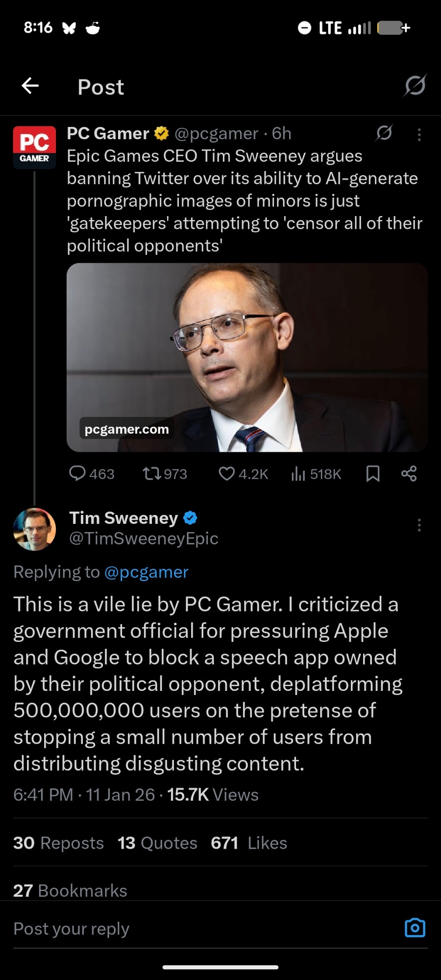Open camera icon in reply bar
Screen dimensions: 441x980
click(x=415, y=928)
